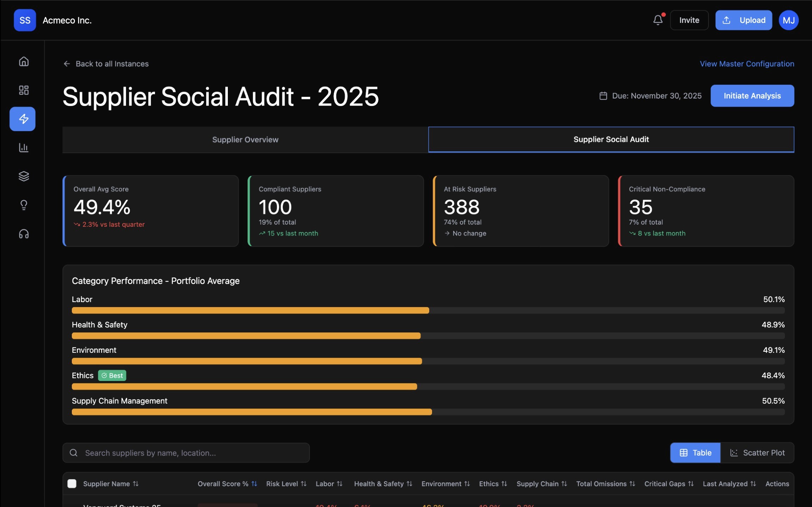Select the lightning bolt sidebar icon
The width and height of the screenshot is (812, 507).
coord(23,119)
